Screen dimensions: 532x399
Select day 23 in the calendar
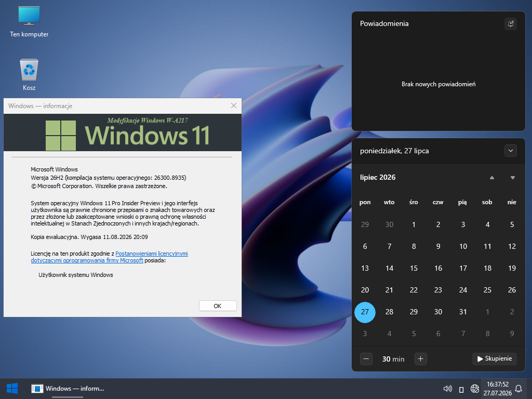click(x=438, y=290)
